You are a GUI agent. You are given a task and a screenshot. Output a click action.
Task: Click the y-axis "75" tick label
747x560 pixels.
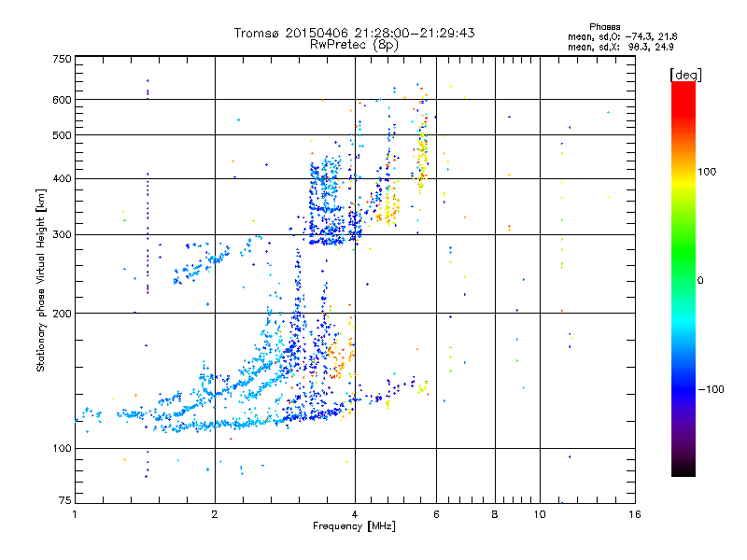point(65,500)
